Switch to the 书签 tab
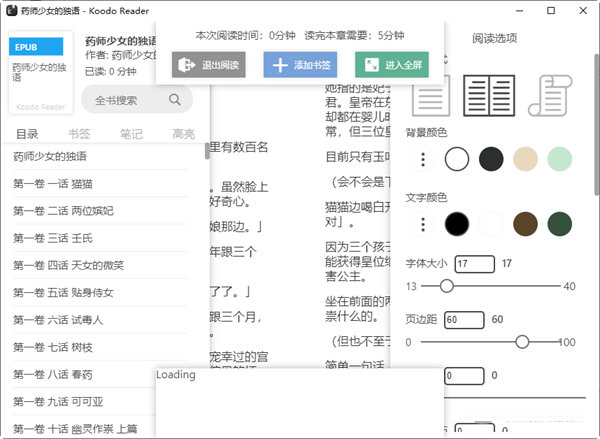 click(x=79, y=134)
